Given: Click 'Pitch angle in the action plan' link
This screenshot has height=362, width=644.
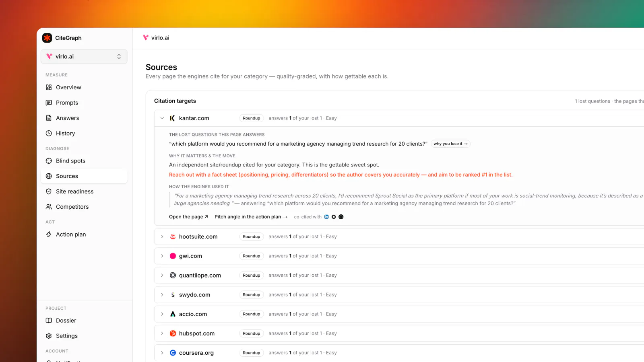Looking at the screenshot, I should [x=251, y=217].
